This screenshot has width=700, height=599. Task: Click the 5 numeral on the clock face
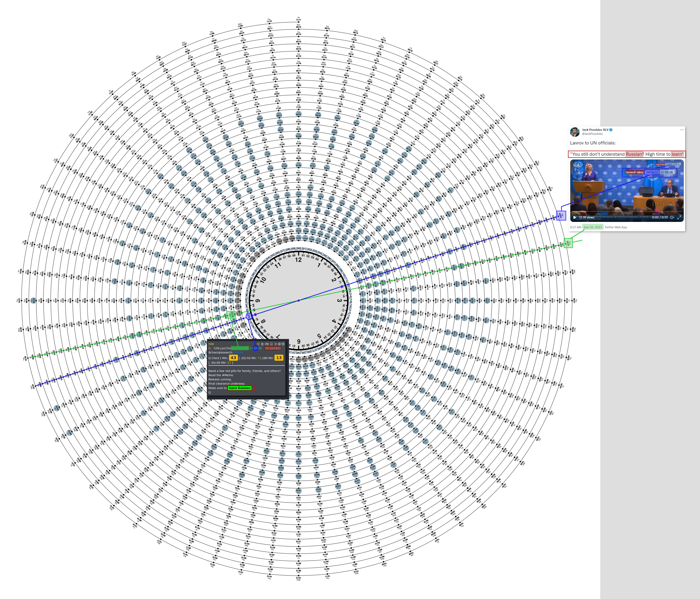click(319, 336)
